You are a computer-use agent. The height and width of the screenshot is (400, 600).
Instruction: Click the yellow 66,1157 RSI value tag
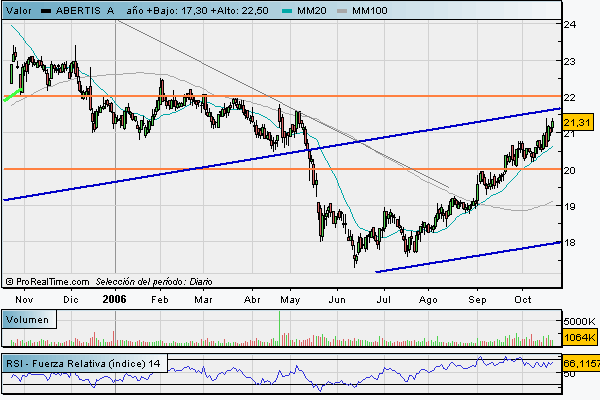click(x=581, y=363)
